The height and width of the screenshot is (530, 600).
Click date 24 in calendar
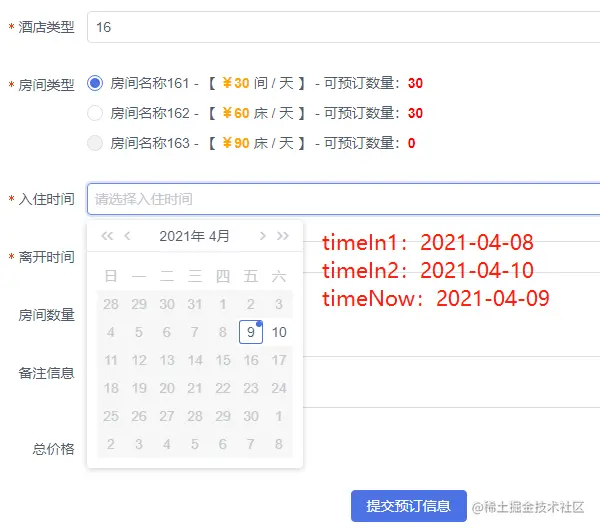279,388
